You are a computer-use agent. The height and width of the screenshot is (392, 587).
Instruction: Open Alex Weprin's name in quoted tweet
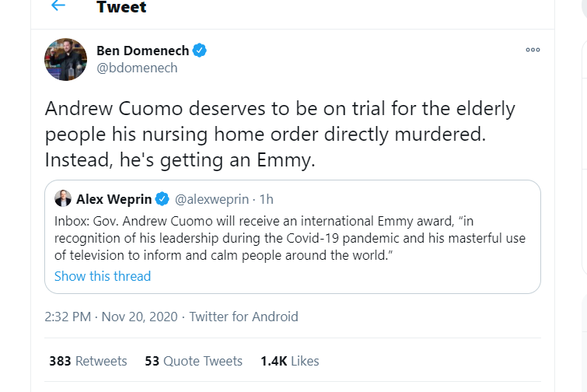115,198
